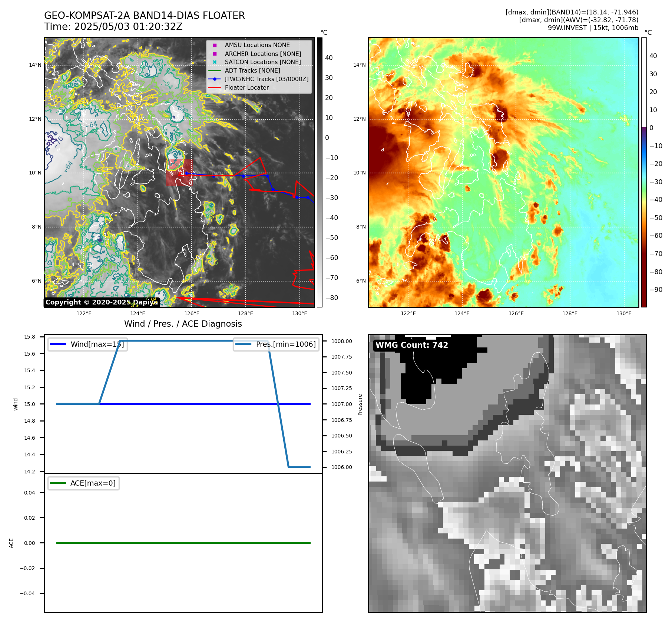Image resolution: width=672 pixels, height=626 pixels.
Task: Click the '130°E' longitude label on right map
Action: (x=624, y=313)
